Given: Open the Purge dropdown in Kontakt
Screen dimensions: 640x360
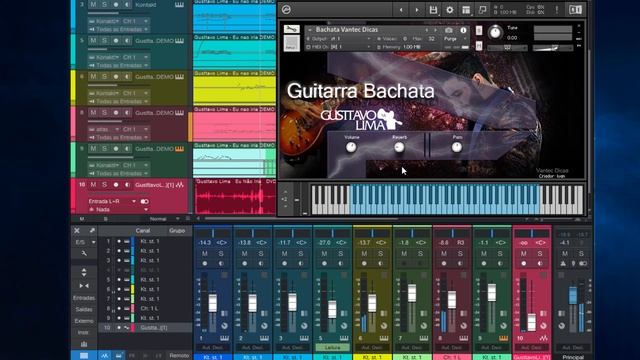Looking at the screenshot, I should coord(455,39).
